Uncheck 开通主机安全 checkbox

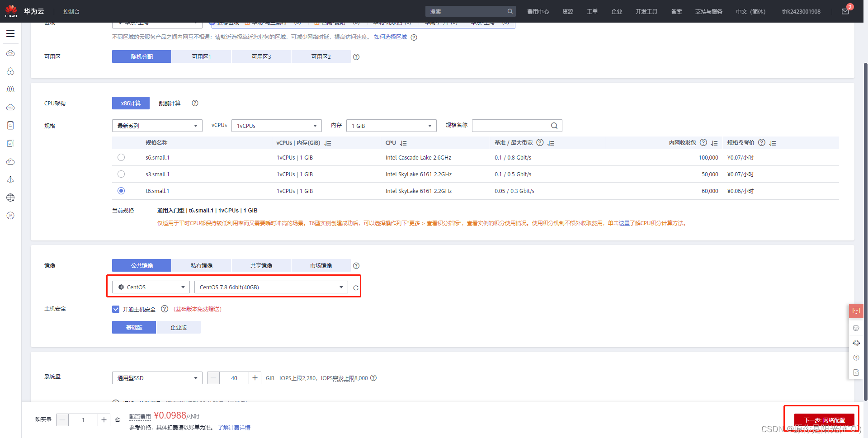pyautogui.click(x=116, y=309)
